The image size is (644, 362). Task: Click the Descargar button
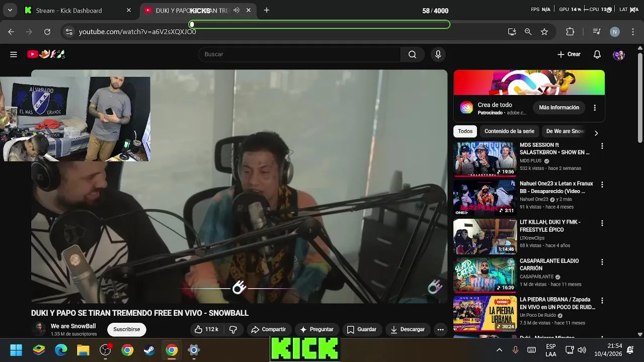coord(408,329)
